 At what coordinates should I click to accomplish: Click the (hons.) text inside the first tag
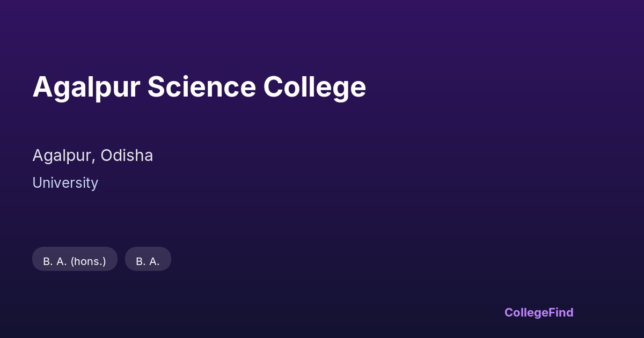[88, 261]
